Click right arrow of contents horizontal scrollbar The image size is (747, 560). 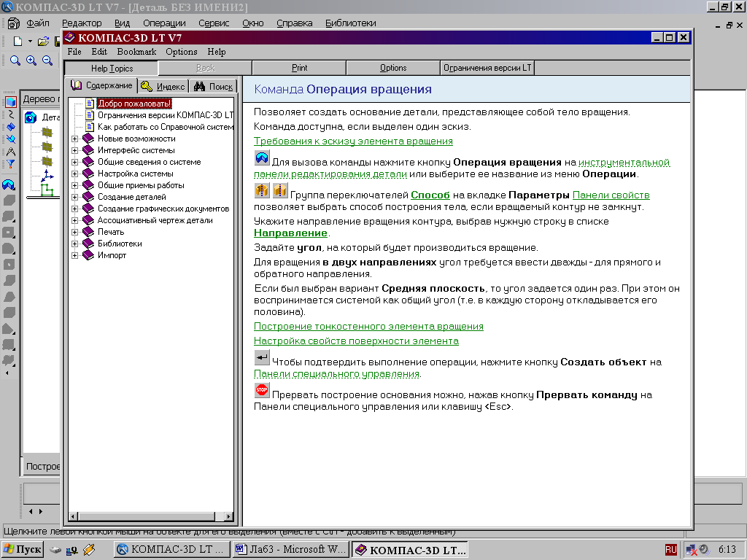[228, 517]
